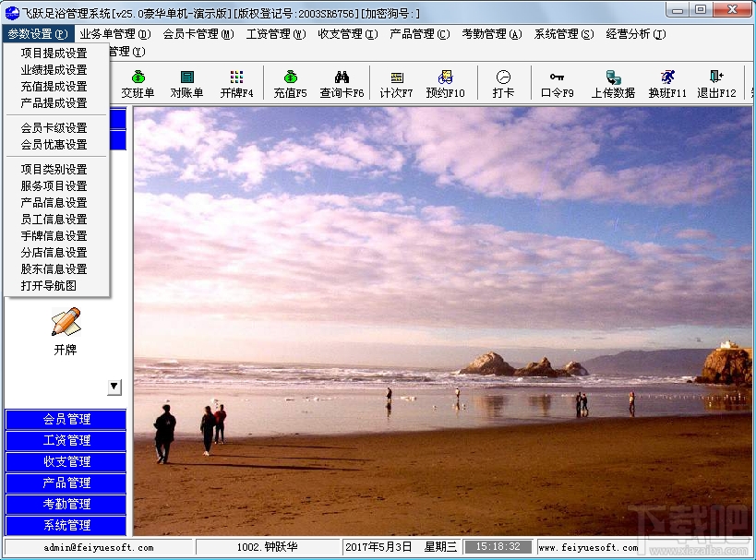Viewport: 756px width, 560px height.
Task: Minimize the application window
Action: pyautogui.click(x=678, y=10)
